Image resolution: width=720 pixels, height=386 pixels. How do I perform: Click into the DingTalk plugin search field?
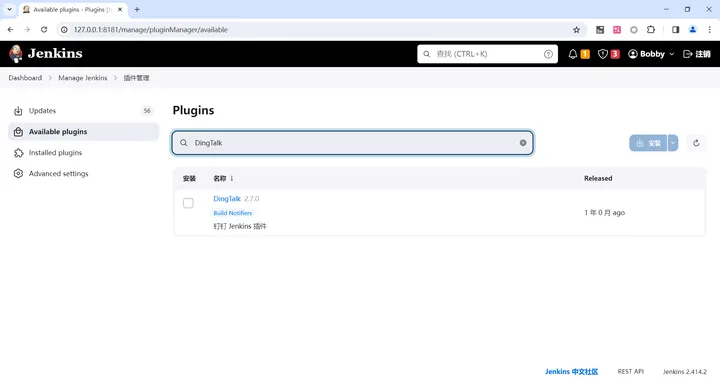click(352, 143)
